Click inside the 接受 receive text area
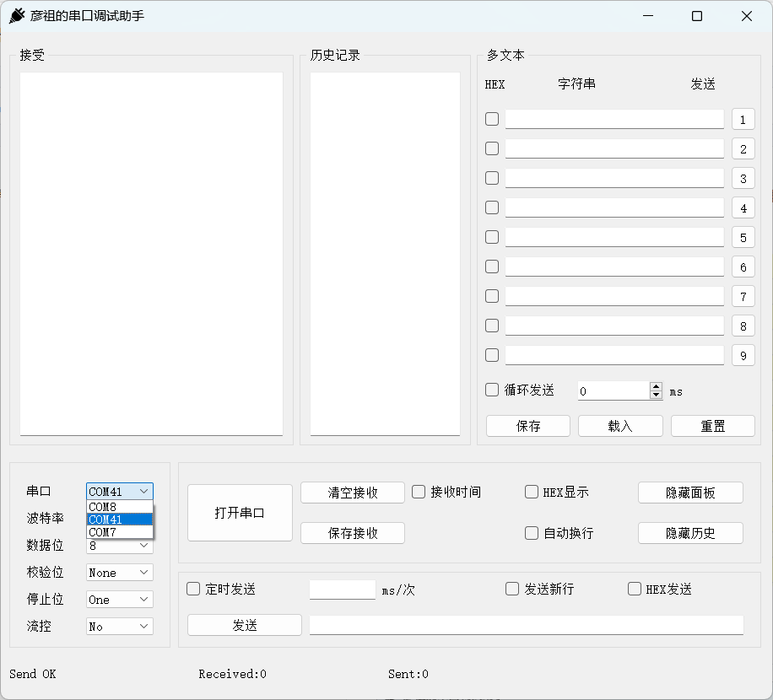Viewport: 773px width, 700px height. click(151, 254)
